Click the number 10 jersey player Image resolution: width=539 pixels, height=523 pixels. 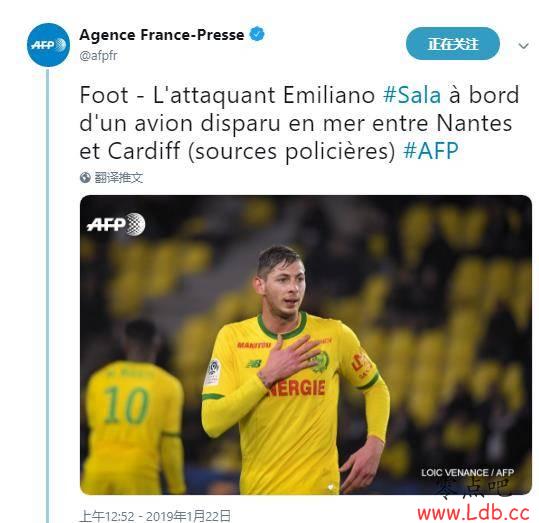134,407
